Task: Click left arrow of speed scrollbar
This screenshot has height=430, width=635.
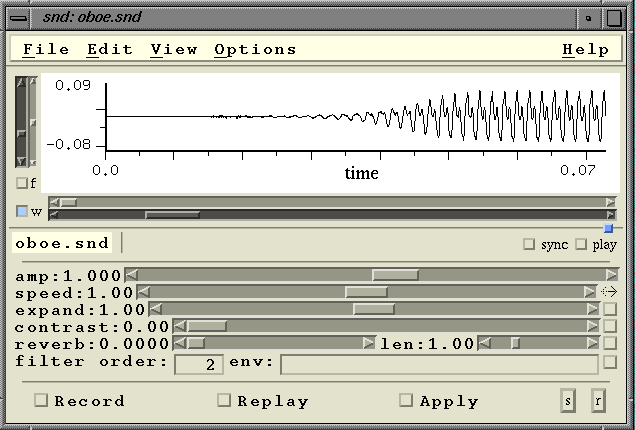Action: (143, 292)
